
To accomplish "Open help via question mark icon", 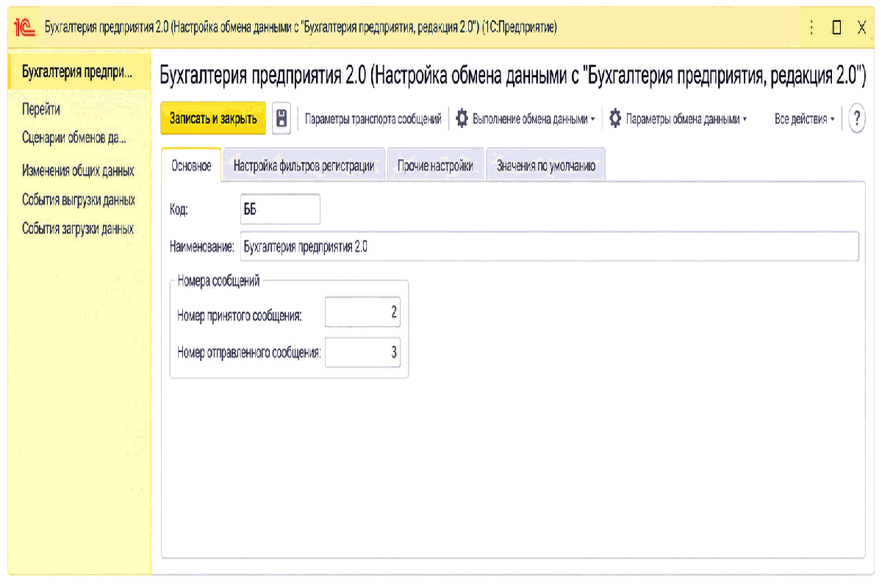I will pyautogui.click(x=856, y=118).
